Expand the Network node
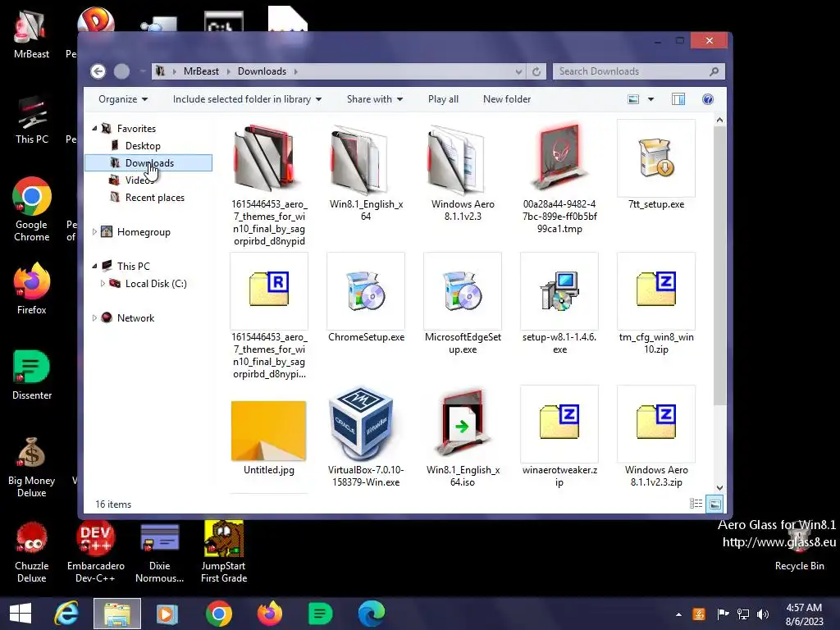 [94, 317]
